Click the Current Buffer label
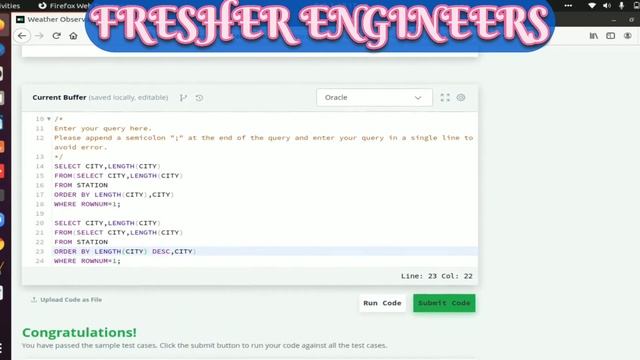 click(x=59, y=98)
